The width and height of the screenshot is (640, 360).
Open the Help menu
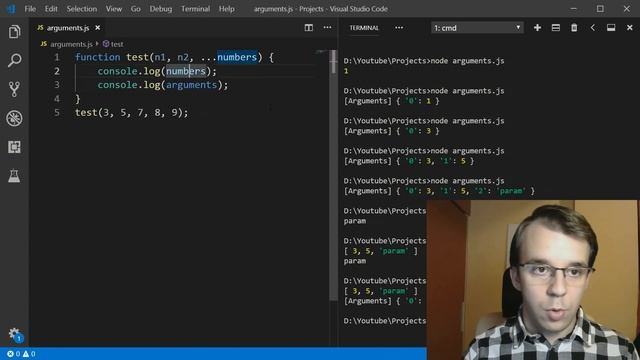(227, 9)
